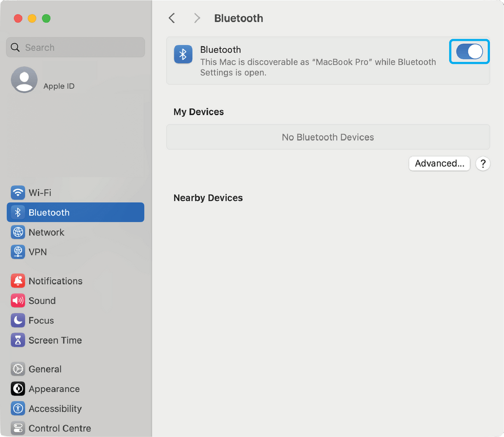Select Appearance in the sidebar
Screen dimensions: 504x437
click(x=54, y=389)
